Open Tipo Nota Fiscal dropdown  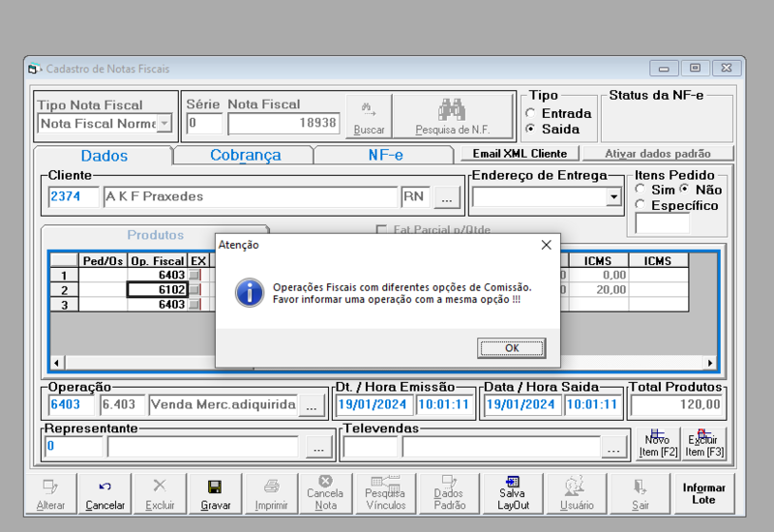click(164, 123)
